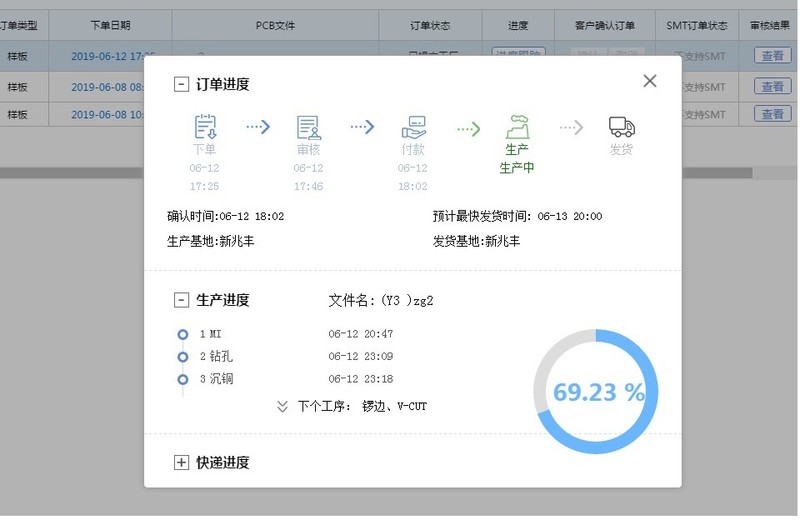Image resolution: width=800 pixels, height=520 pixels.
Task: Expand the 快递进度 section
Action: pyautogui.click(x=181, y=462)
